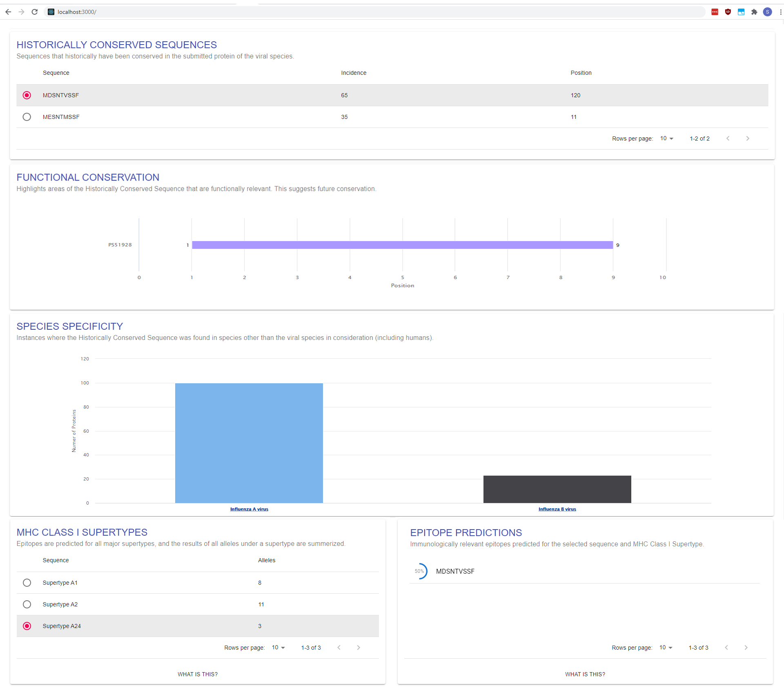784x693 pixels.
Task: Click the Alleles column header
Action: pyautogui.click(x=267, y=560)
